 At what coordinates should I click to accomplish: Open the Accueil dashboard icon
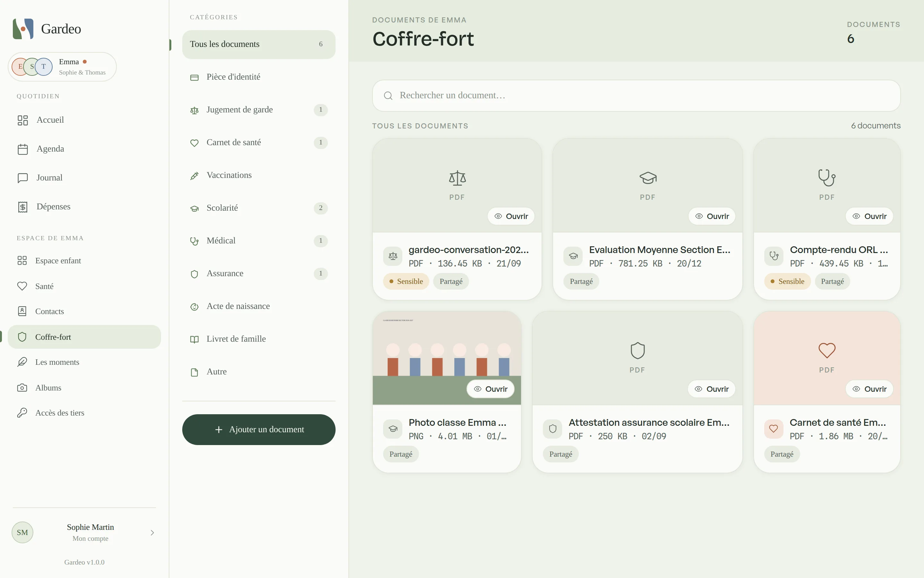tap(22, 120)
